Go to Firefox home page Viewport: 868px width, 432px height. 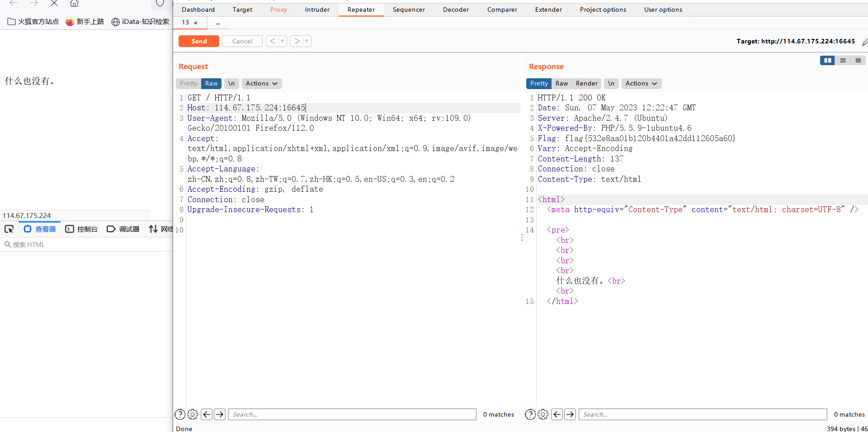(x=74, y=3)
